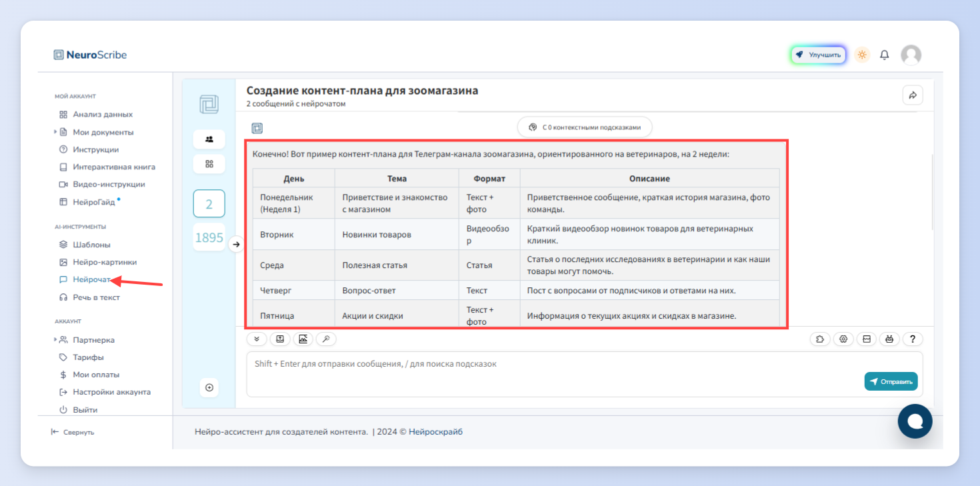Viewport: 980px width, 486px height.
Task: Click the Видео-инструкции camera icon
Action: tap(63, 185)
